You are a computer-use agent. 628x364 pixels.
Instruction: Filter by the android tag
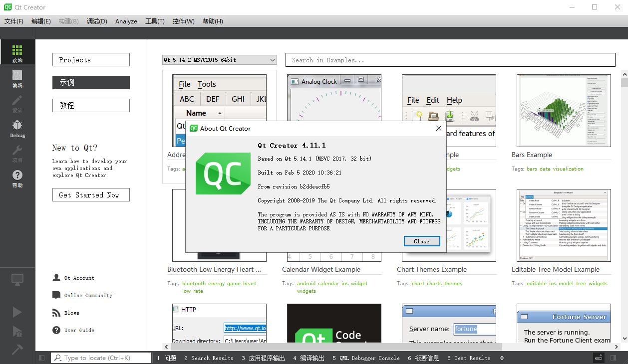pos(307,283)
